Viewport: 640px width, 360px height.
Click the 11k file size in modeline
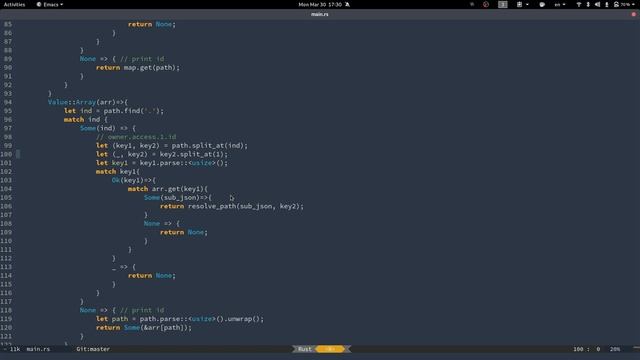tap(15, 349)
